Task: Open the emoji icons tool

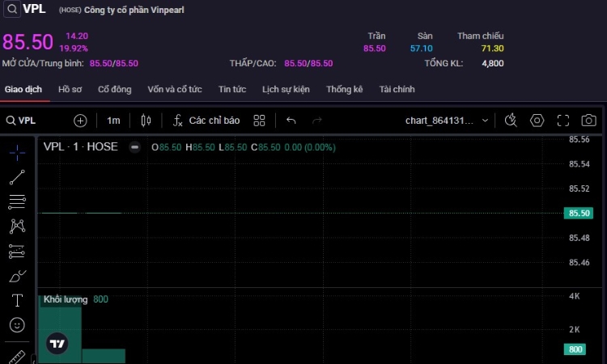Action: pyautogui.click(x=17, y=325)
